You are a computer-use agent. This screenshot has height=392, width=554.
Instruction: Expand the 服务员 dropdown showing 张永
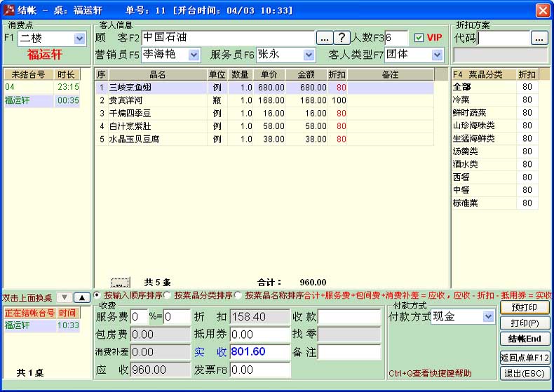(309, 55)
